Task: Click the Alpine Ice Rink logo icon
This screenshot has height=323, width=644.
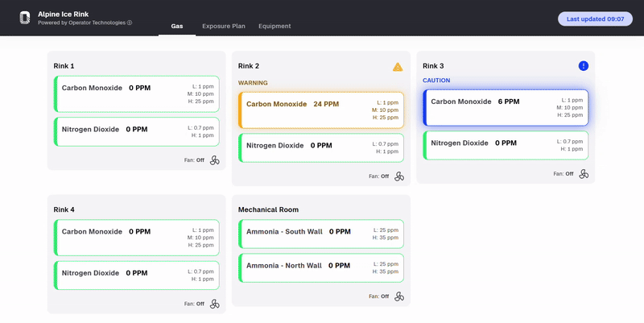Action: (23, 18)
